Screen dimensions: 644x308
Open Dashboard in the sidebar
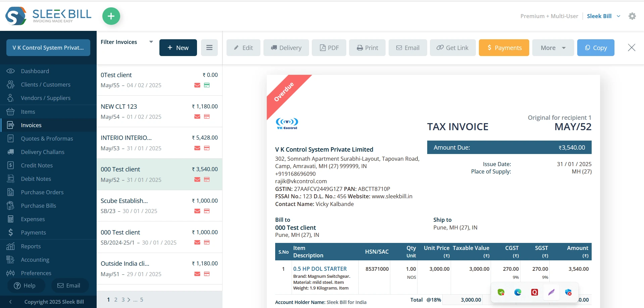[x=48, y=71]
